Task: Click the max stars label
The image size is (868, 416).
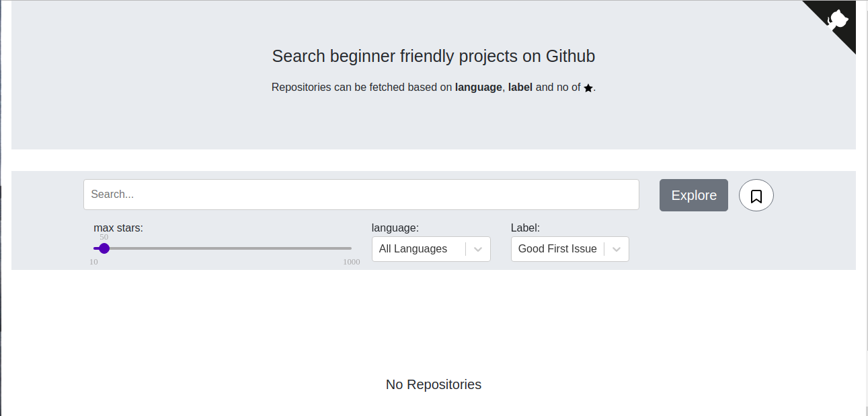Action: (x=118, y=228)
